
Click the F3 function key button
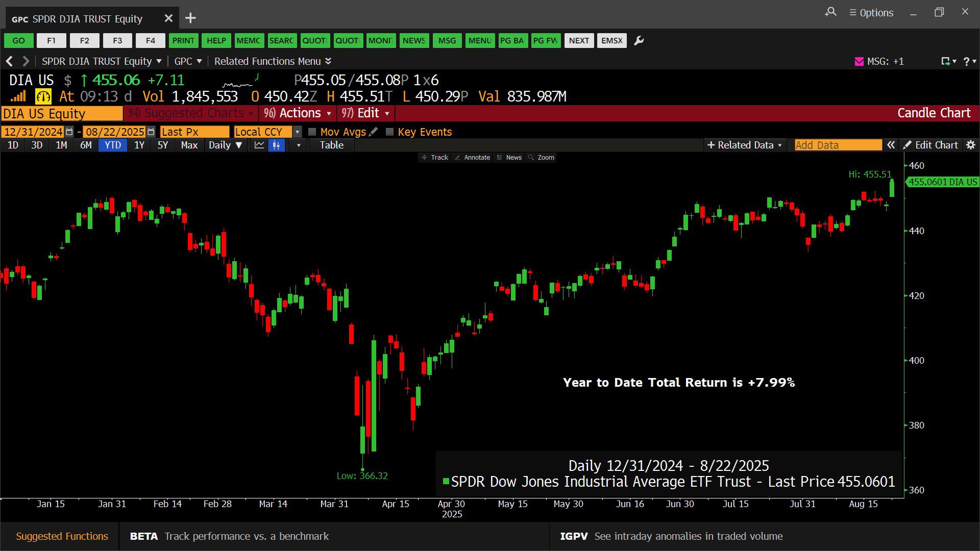point(117,41)
